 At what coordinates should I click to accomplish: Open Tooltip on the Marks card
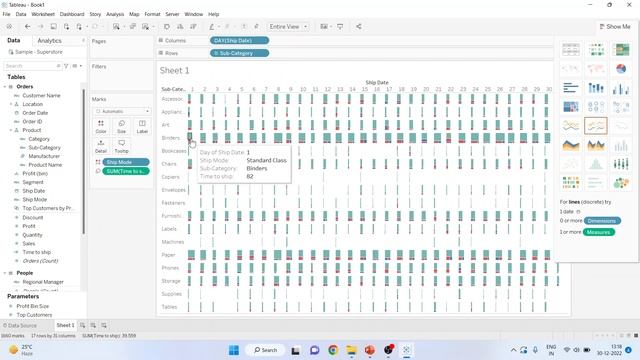click(122, 146)
